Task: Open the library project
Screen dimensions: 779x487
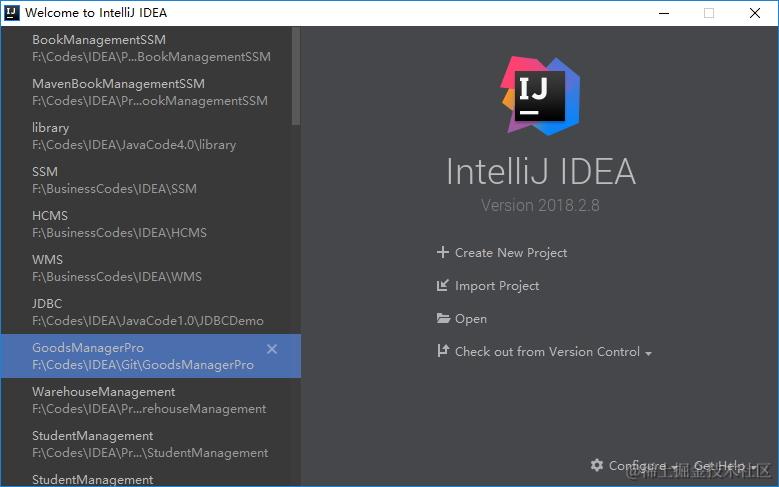Action: click(151, 136)
